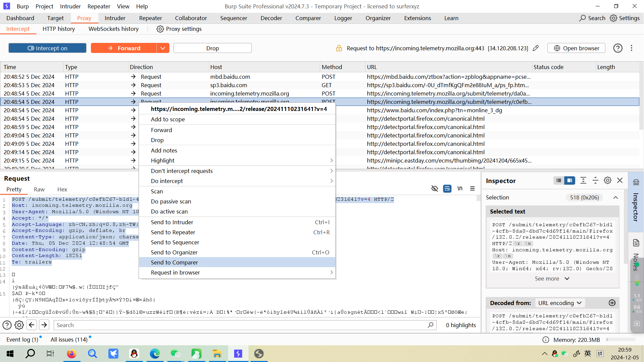The height and width of the screenshot is (362, 644).
Task: Click the request Search input field
Action: 241,325
